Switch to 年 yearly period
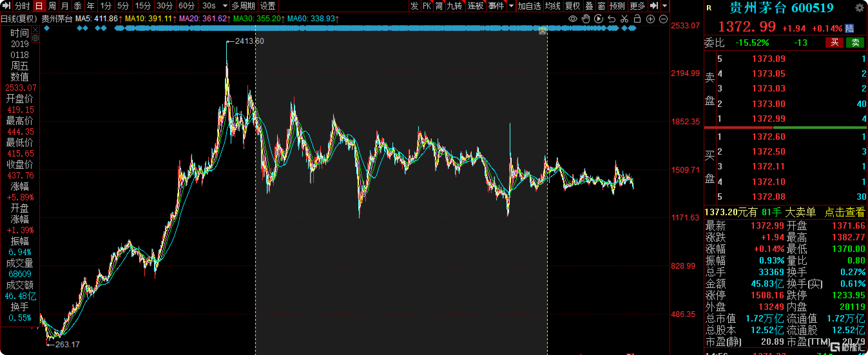The image size is (868, 355). tap(90, 6)
